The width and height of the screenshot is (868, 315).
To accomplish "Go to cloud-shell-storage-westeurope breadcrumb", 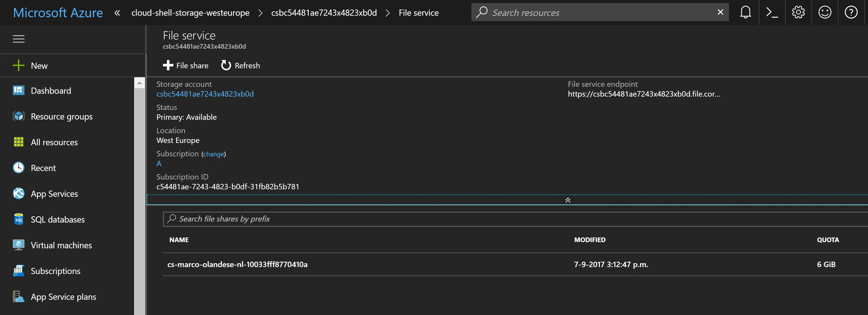I will [x=190, y=13].
